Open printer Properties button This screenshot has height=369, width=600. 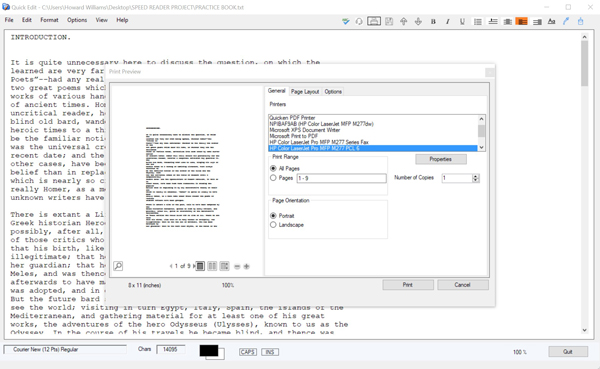pyautogui.click(x=441, y=159)
